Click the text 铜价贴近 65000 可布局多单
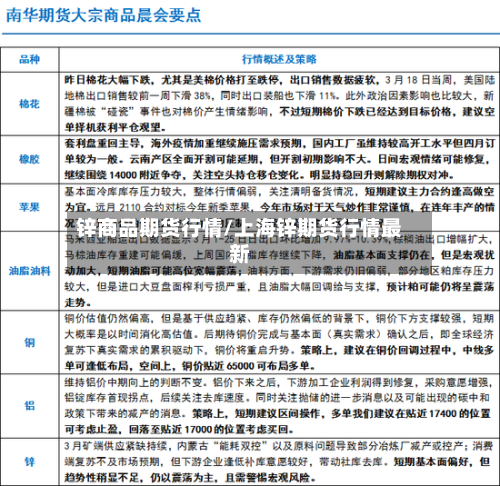Viewport: 500px width, 486px height. pos(246,366)
